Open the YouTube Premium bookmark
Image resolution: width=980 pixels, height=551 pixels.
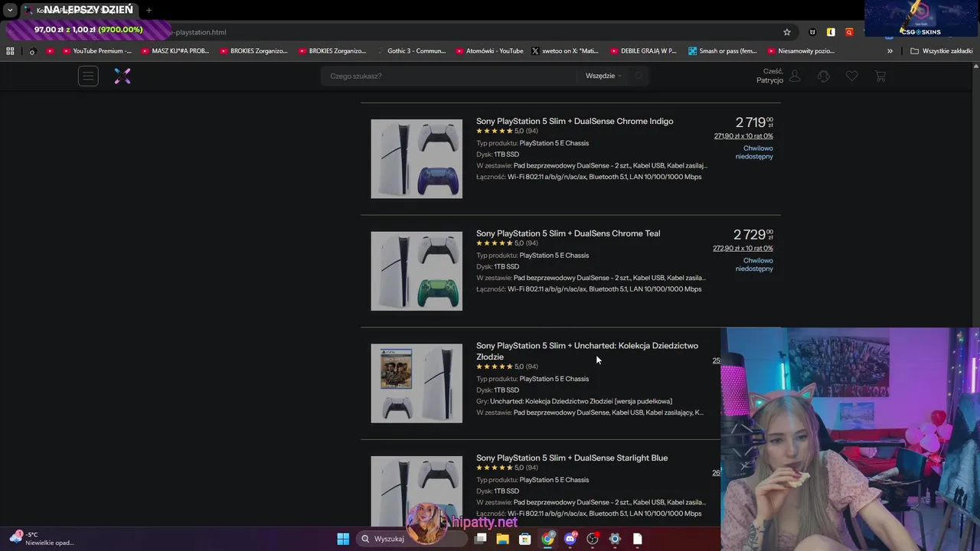(x=96, y=51)
